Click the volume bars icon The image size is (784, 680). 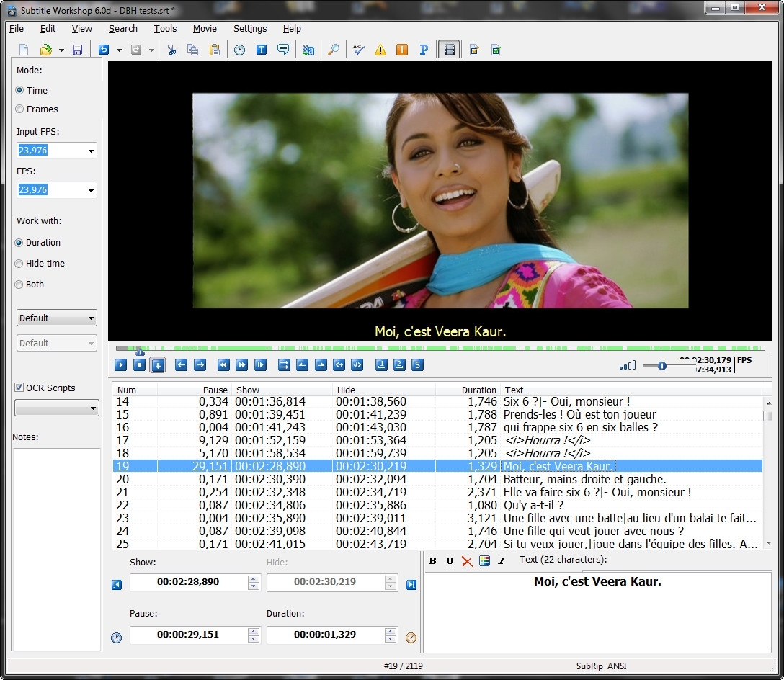pos(628,366)
